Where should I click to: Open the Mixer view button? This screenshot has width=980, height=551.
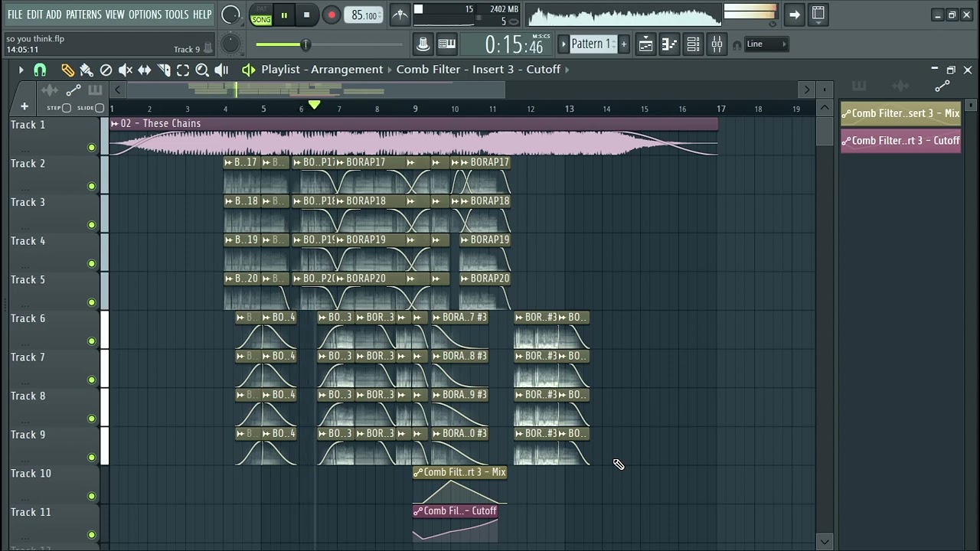coord(717,44)
